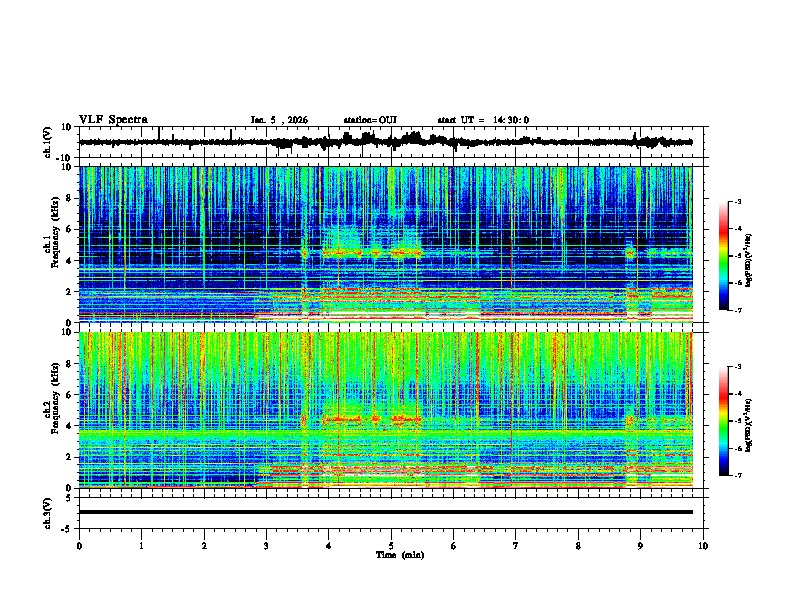Click the "station=OUI" header label
The width and height of the screenshot is (792, 612).
point(370,120)
